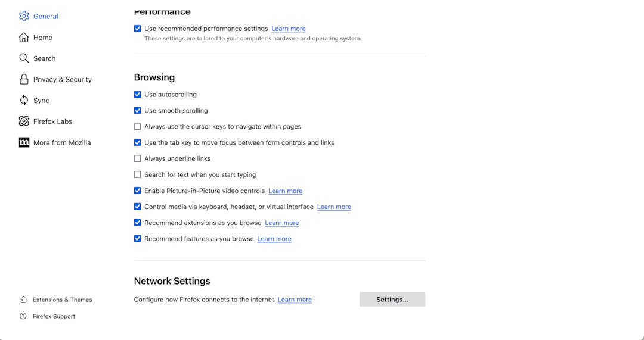Uncheck Recommend extensions as you browse

[137, 222]
